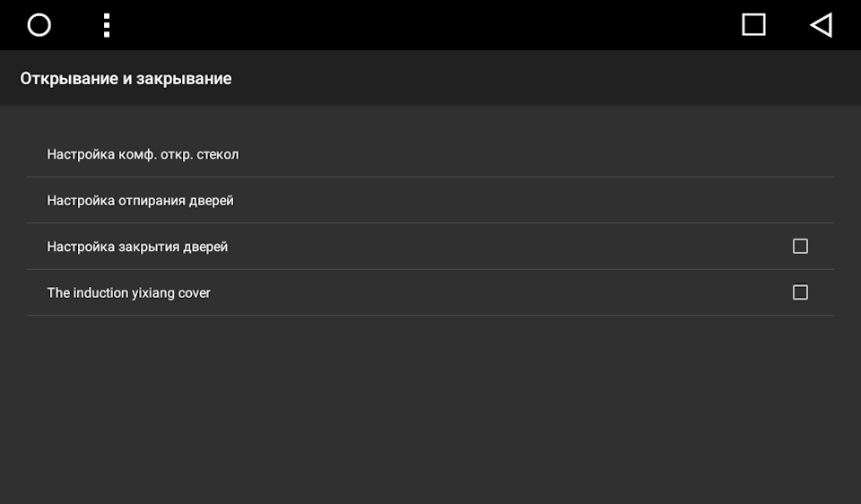Click the Открывание и закрывание title
This screenshot has width=861, height=504.
tap(126, 79)
